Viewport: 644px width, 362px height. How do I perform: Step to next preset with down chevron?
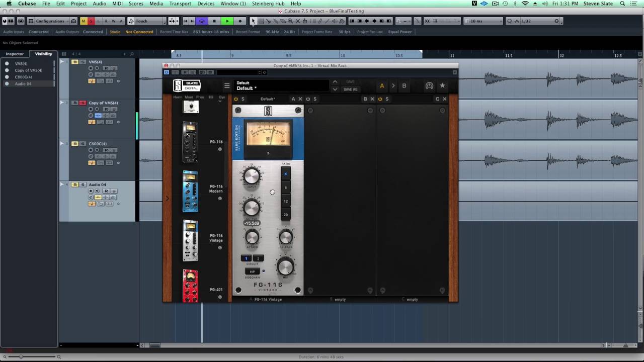[x=335, y=89]
